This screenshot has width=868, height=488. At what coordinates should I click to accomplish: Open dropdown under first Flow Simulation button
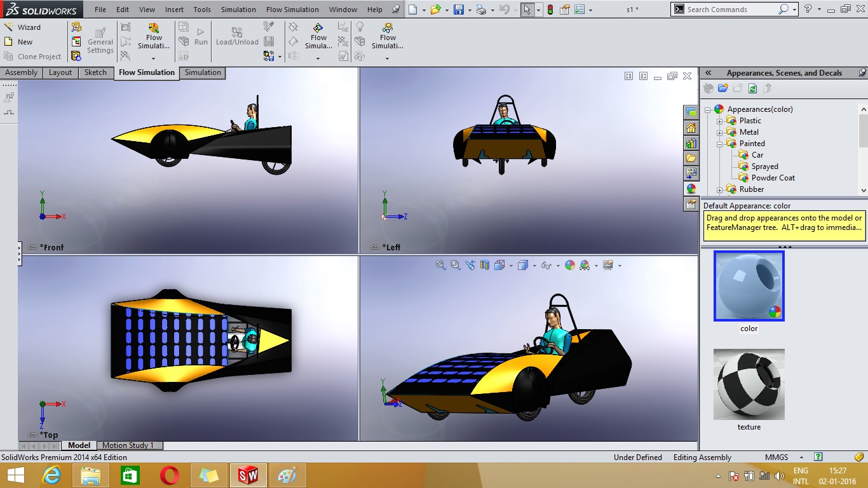pyautogui.click(x=153, y=58)
